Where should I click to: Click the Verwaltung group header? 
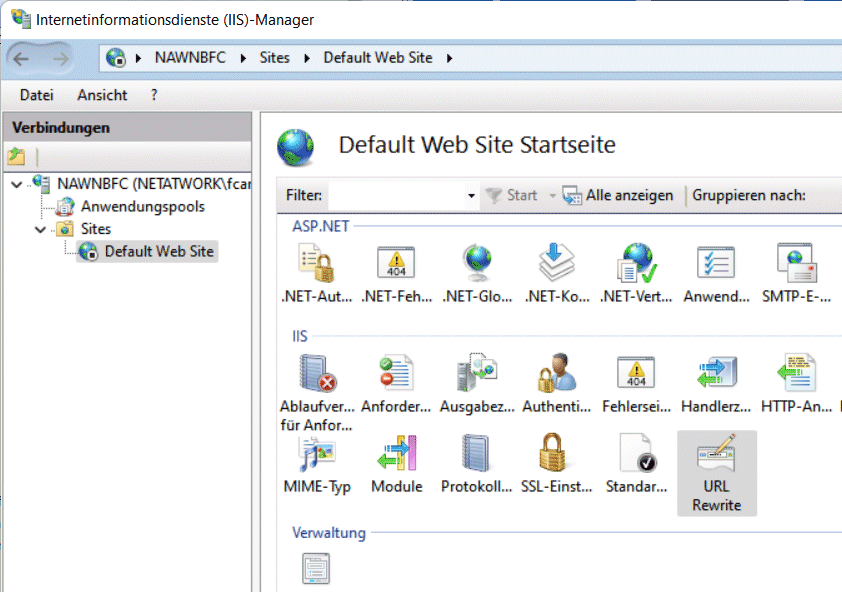click(329, 533)
